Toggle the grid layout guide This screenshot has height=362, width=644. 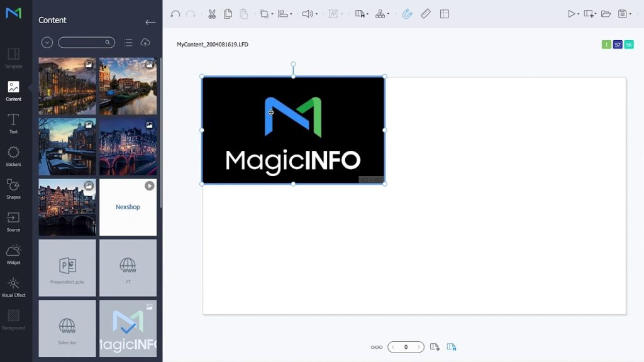click(x=445, y=14)
